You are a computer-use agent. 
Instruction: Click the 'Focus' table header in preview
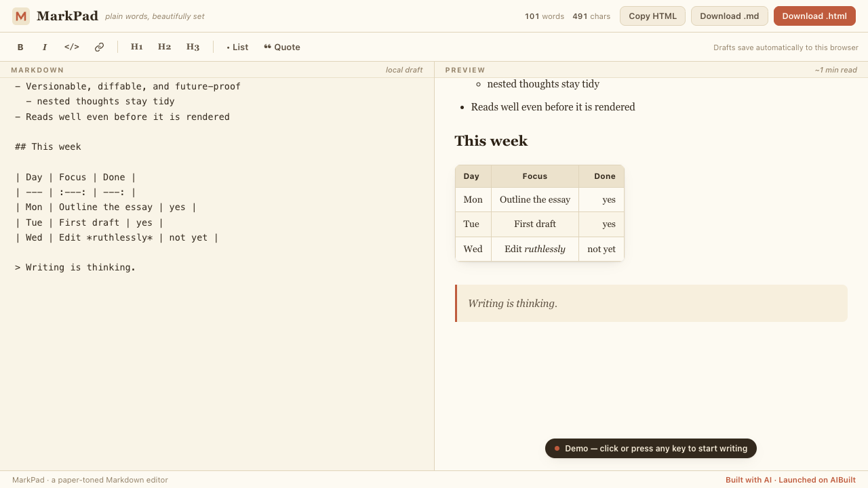535,176
